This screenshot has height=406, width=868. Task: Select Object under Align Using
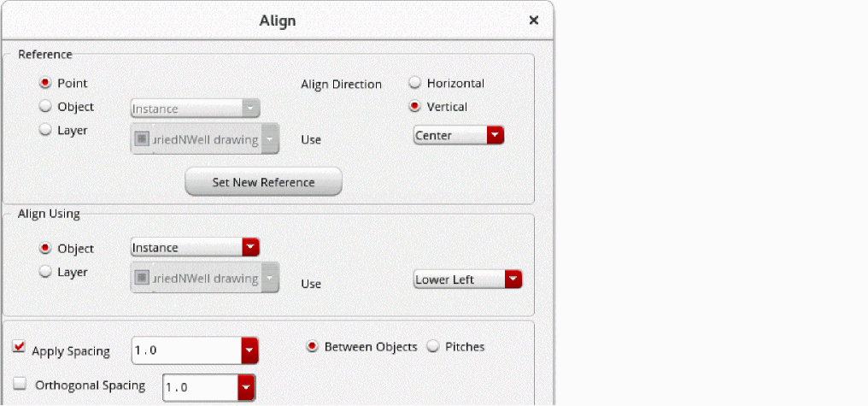45,249
